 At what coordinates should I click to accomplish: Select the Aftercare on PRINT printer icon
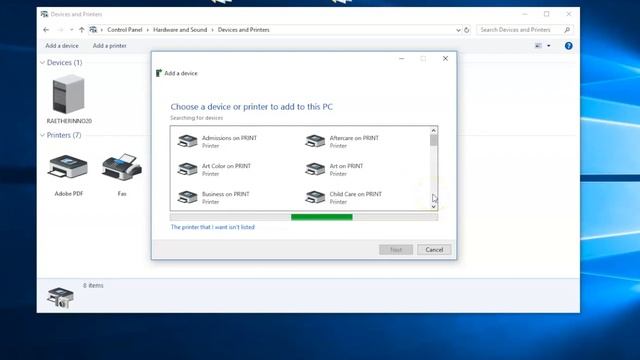pyautogui.click(x=315, y=141)
